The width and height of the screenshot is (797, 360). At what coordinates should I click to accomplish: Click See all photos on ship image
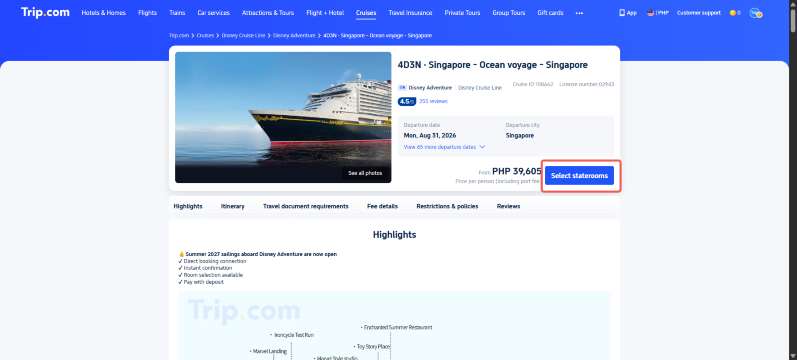pos(365,173)
